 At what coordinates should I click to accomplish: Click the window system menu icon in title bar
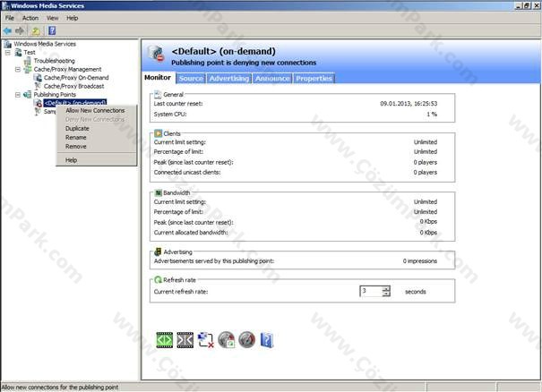point(5,5)
